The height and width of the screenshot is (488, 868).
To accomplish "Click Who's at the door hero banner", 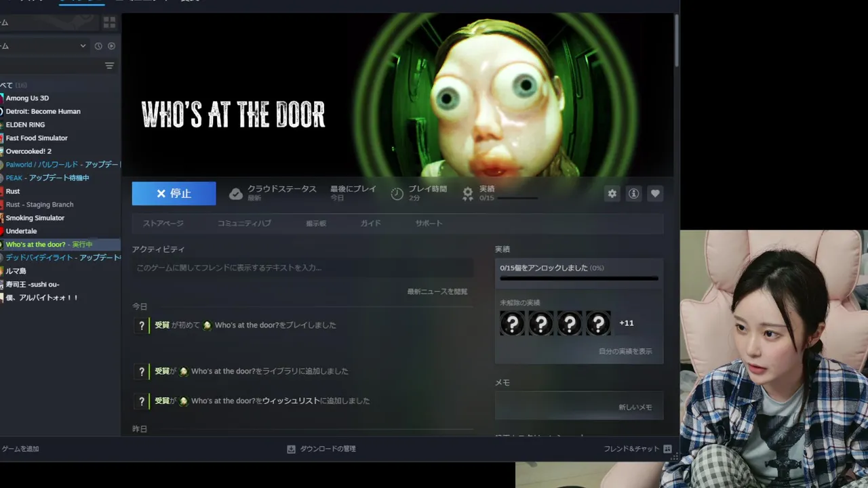I will (397, 95).
